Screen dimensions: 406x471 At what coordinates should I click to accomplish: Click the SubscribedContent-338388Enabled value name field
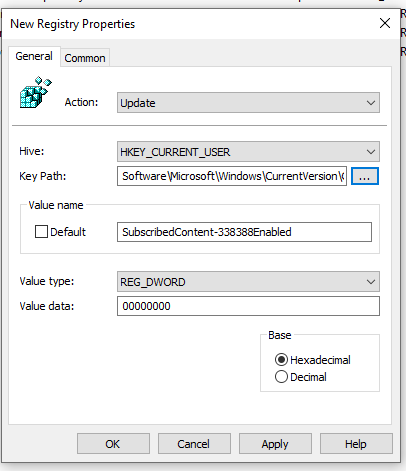tap(244, 232)
